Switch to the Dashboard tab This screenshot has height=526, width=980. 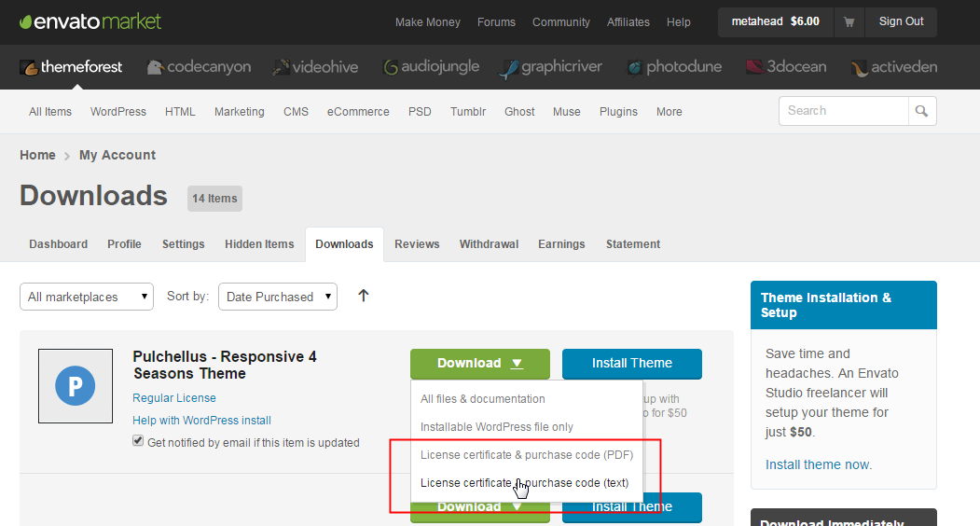[58, 244]
